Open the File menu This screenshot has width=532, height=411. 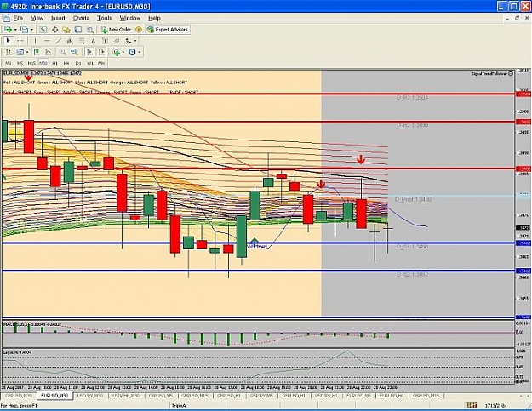pyautogui.click(x=18, y=18)
